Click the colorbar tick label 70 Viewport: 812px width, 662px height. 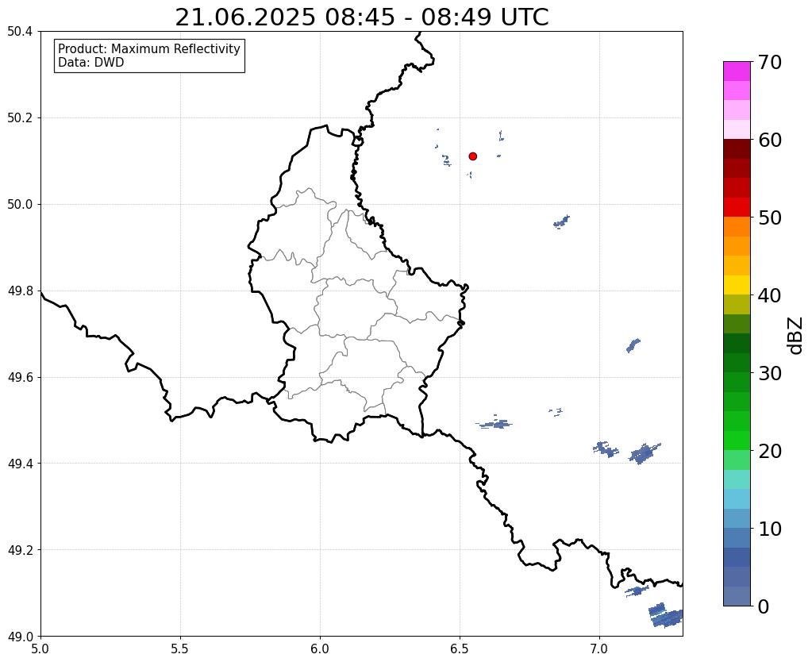pyautogui.click(x=770, y=62)
